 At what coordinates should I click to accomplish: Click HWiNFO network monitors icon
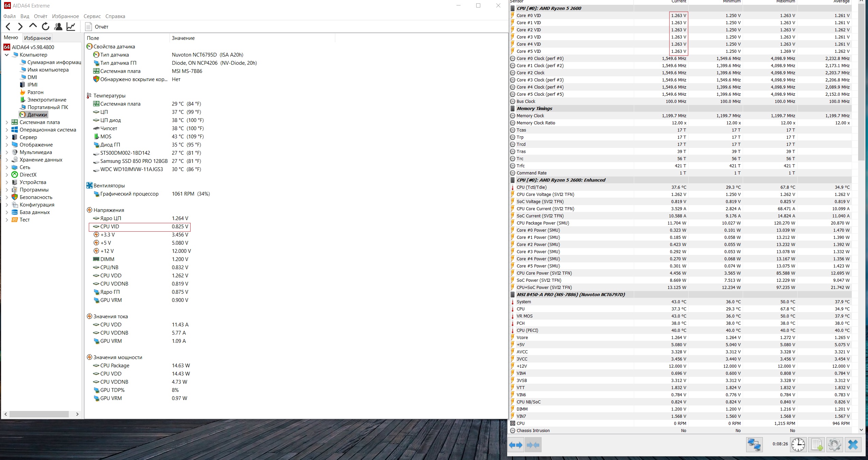click(754, 445)
